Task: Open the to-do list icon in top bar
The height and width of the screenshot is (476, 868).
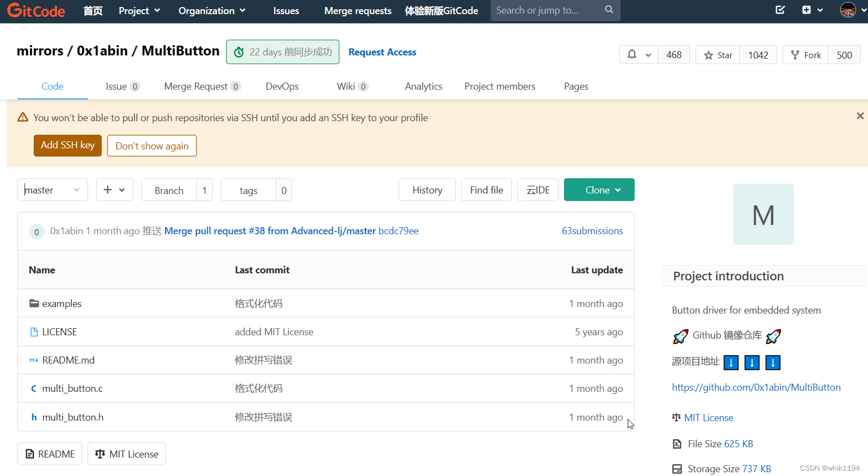Action: click(x=780, y=10)
